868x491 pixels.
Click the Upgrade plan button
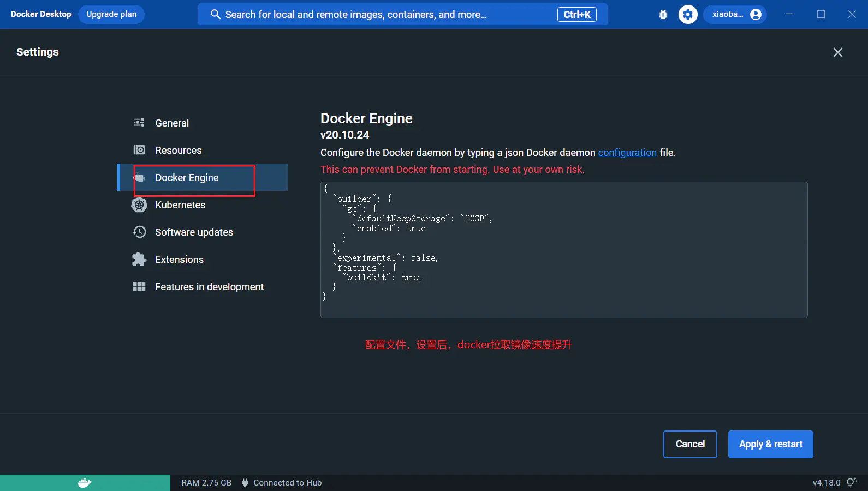pos(111,14)
